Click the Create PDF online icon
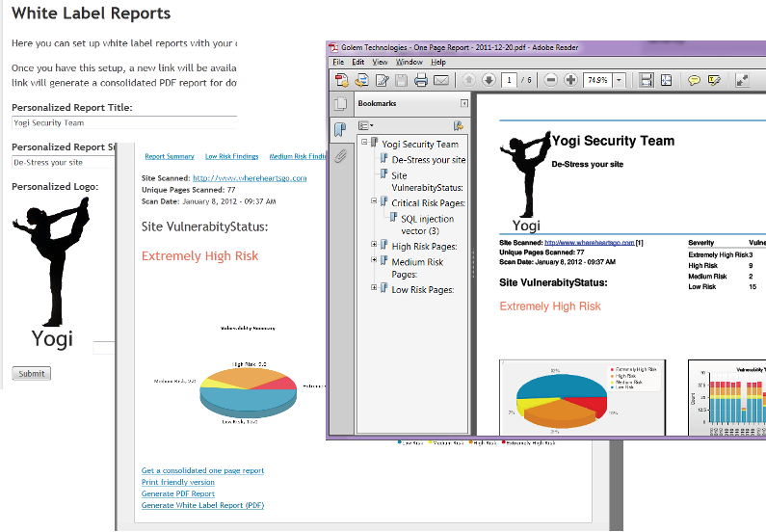Screen dimensions: 766x532 point(341,80)
